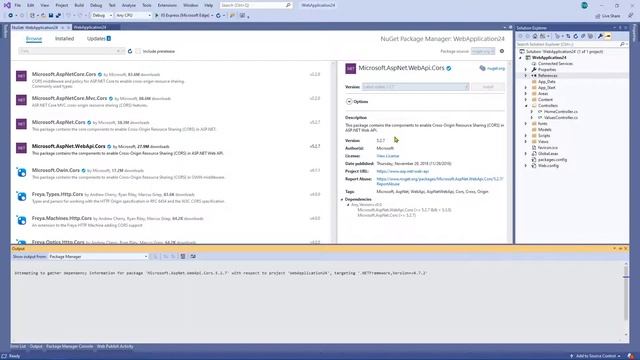Click Microsoft.Owin.Cors package icon
The image size is (640, 360).
pos(21,172)
